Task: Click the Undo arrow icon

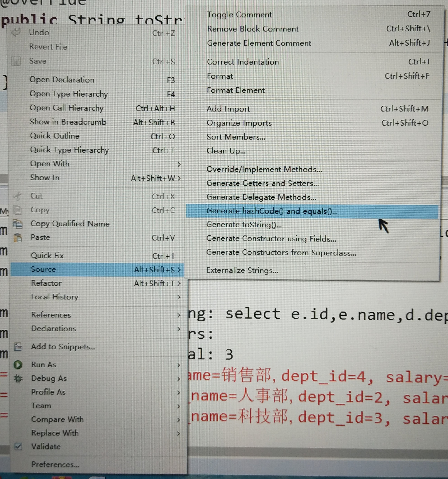Action: (x=16, y=32)
